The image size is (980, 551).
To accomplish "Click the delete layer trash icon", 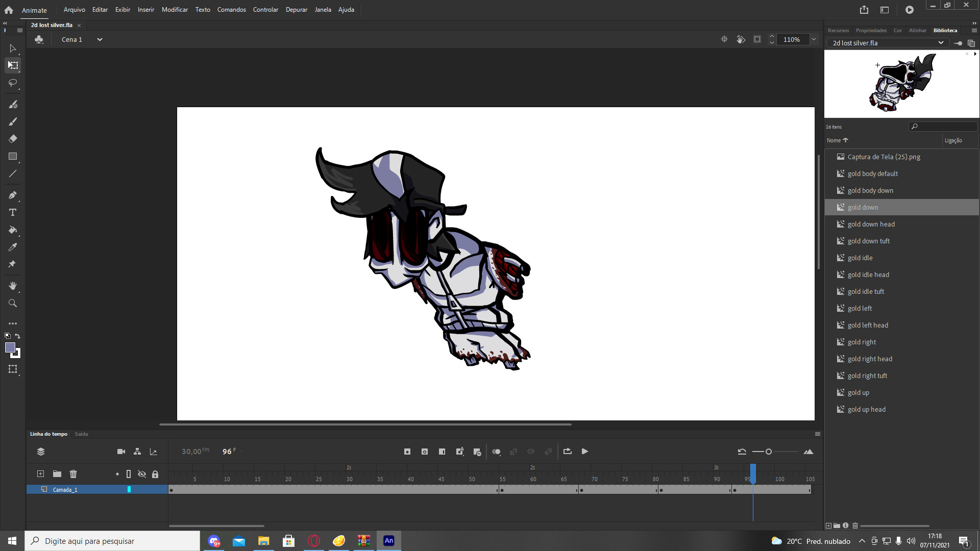I will (x=73, y=474).
